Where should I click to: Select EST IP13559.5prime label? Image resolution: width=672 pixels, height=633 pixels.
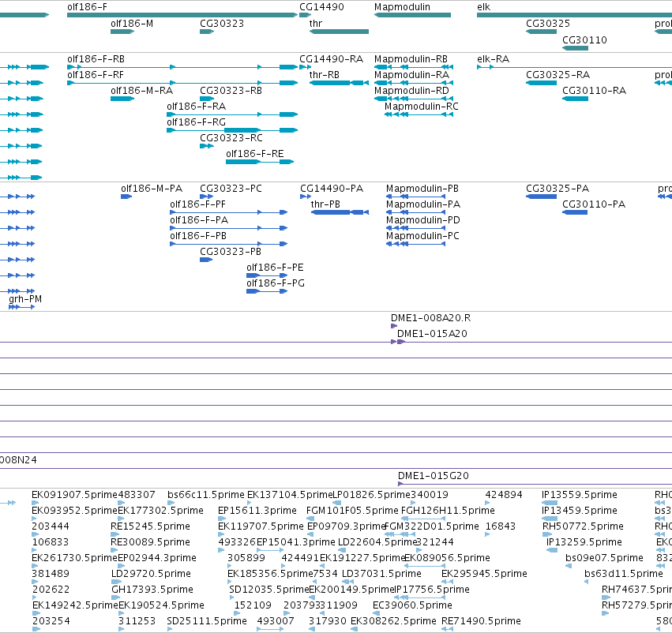580,495
